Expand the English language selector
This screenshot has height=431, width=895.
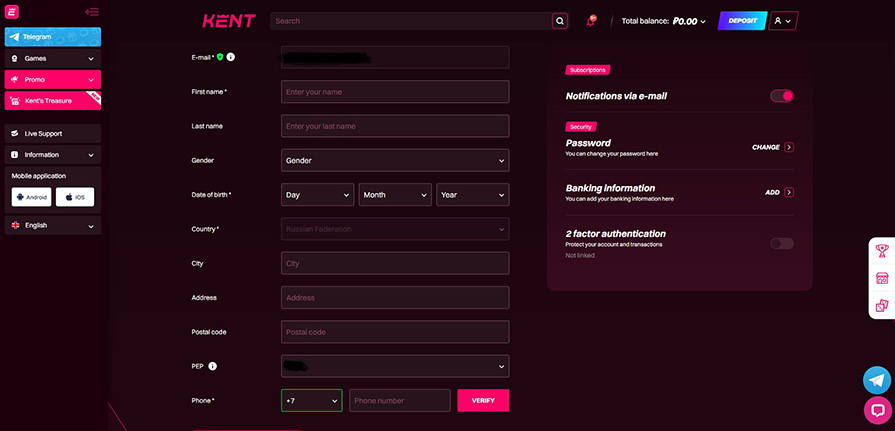pos(52,226)
